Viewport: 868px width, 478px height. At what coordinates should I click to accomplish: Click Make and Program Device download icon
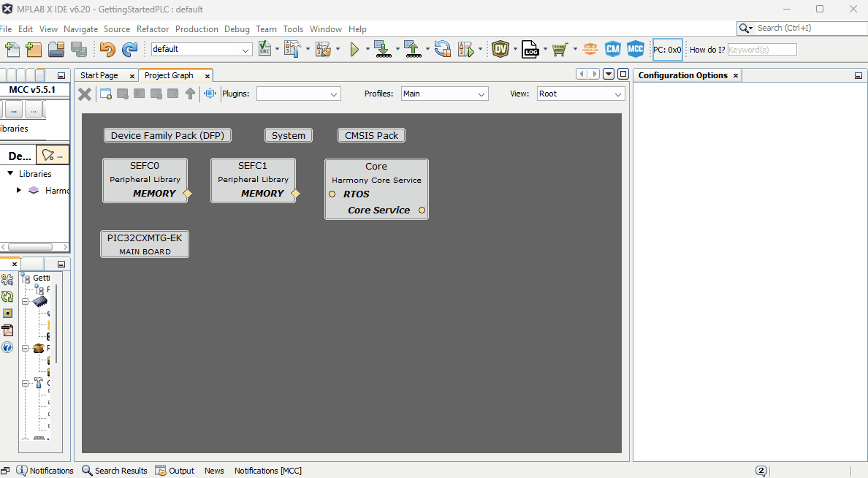(x=383, y=49)
